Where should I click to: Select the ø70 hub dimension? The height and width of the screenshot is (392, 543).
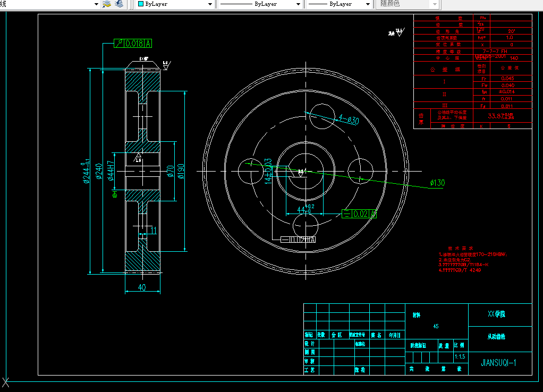171,171
